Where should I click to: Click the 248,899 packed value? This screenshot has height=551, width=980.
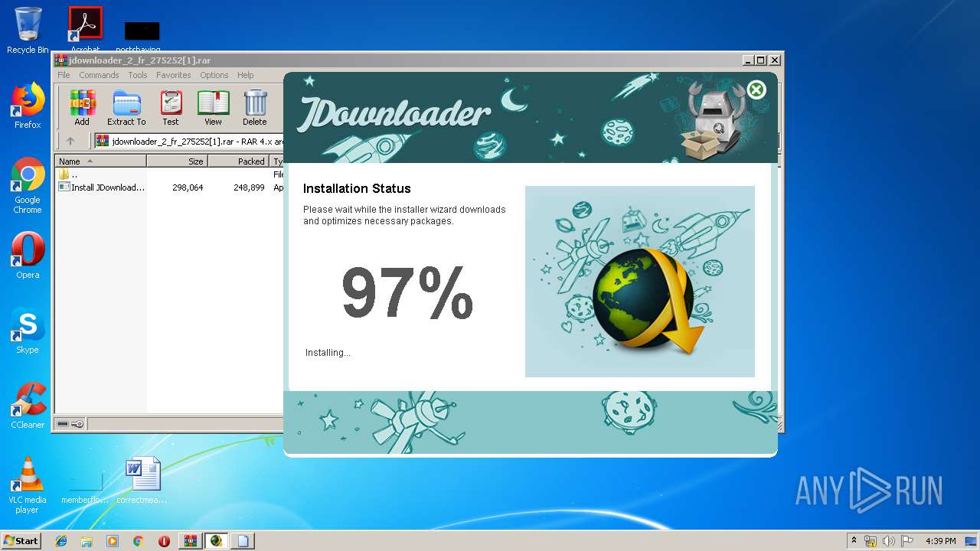249,187
